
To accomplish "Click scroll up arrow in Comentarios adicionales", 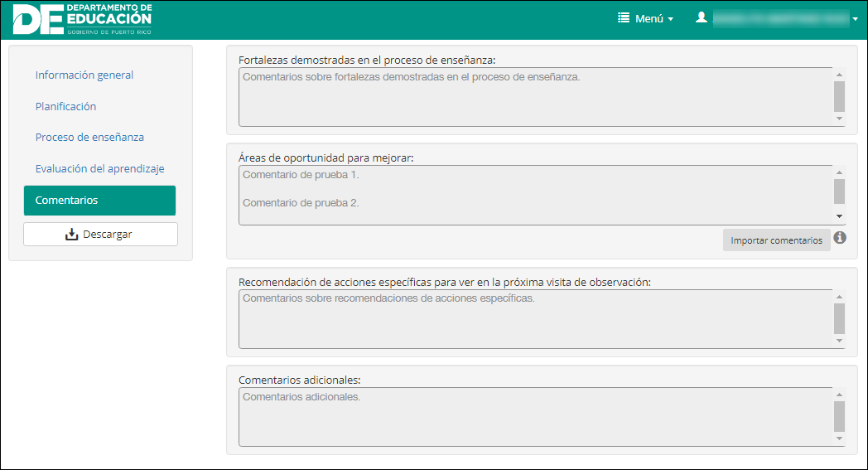I will 839,395.
